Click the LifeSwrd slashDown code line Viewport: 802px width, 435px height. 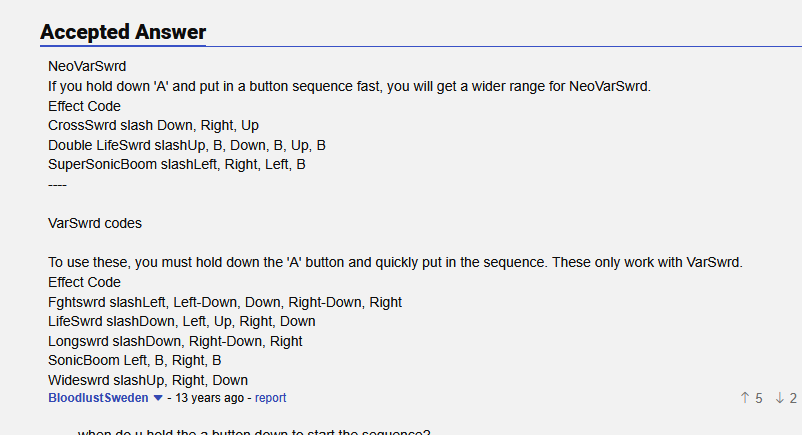pos(181,321)
